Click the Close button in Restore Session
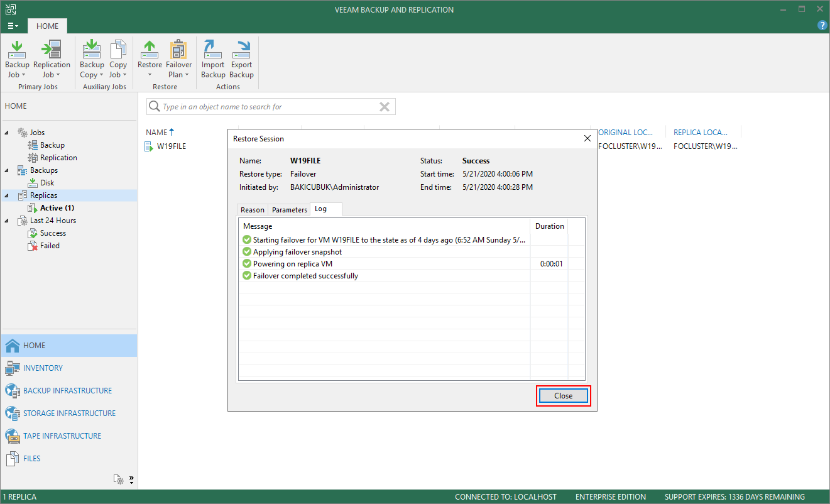Viewport: 830px width, 504px height. 564,396
